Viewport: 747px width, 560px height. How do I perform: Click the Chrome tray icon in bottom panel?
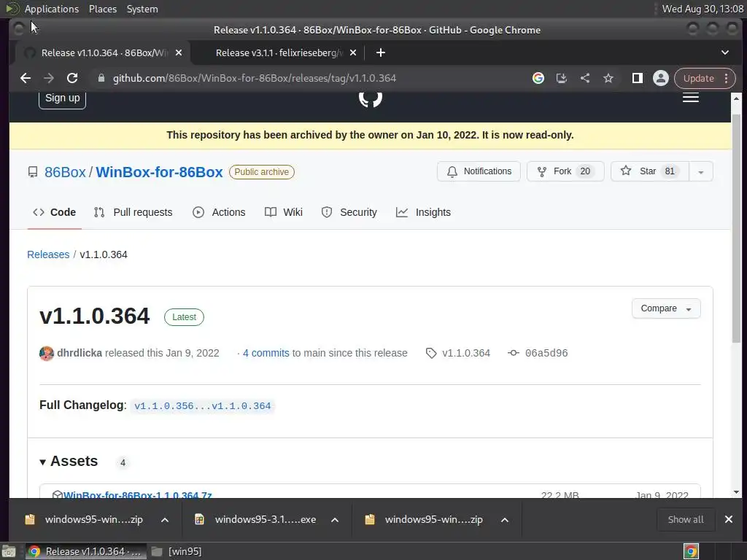692,551
